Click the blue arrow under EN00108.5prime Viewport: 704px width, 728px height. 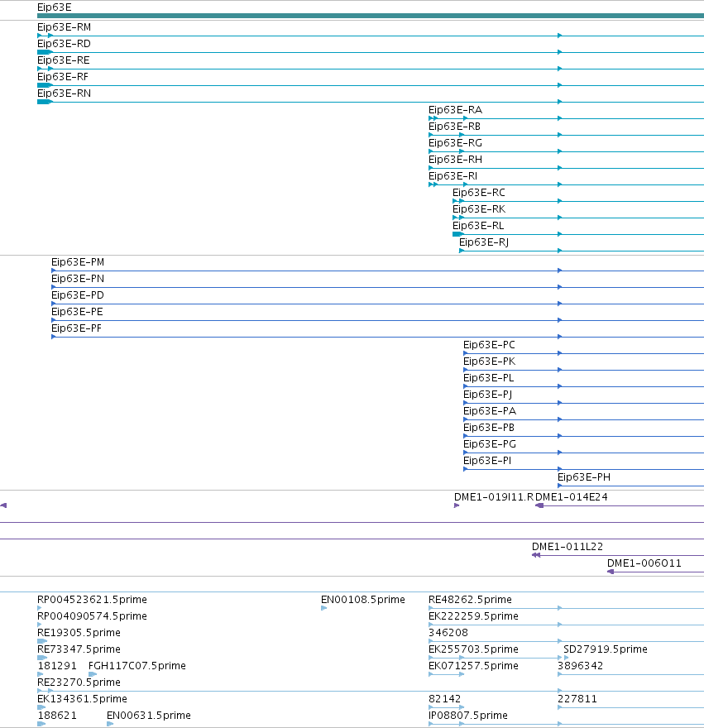point(323,608)
